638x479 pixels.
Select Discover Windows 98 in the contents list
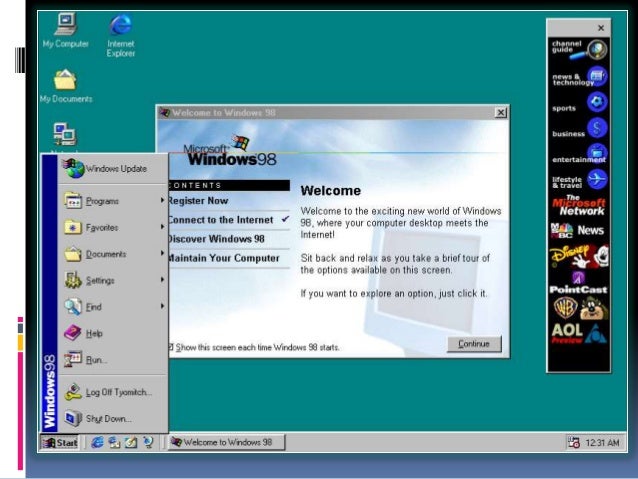pyautogui.click(x=215, y=239)
